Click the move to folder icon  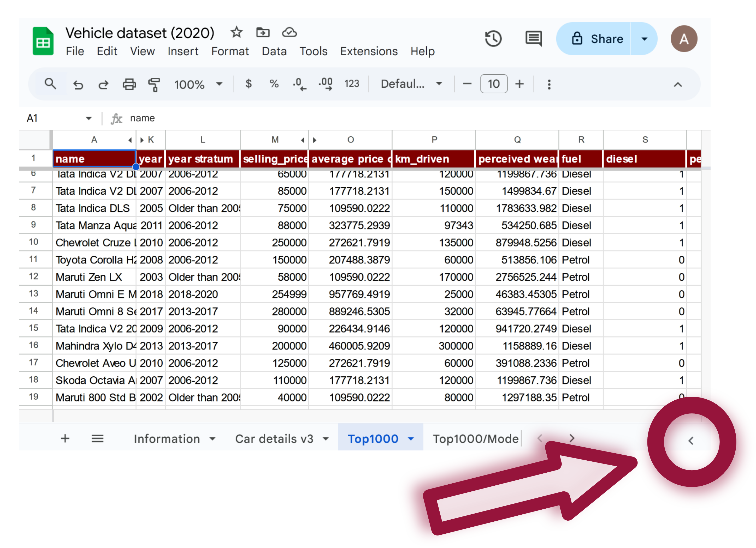(x=263, y=32)
